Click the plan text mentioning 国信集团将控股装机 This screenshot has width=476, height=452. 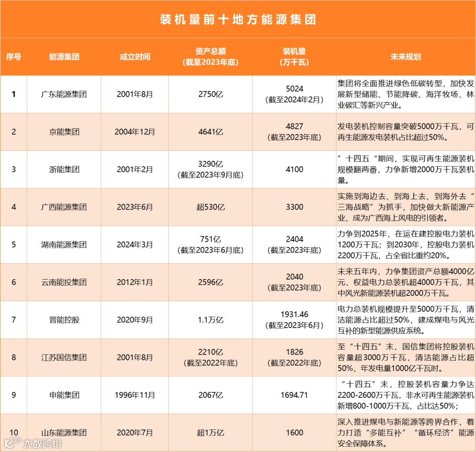pyautogui.click(x=405, y=358)
